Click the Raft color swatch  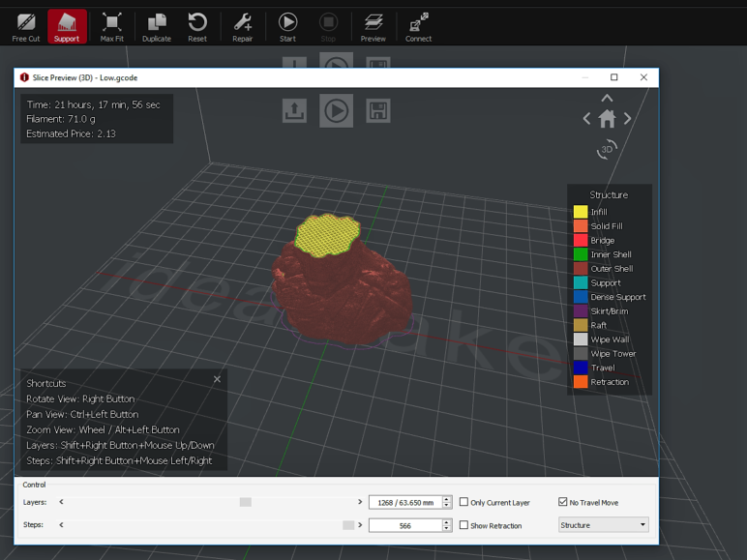coord(581,325)
